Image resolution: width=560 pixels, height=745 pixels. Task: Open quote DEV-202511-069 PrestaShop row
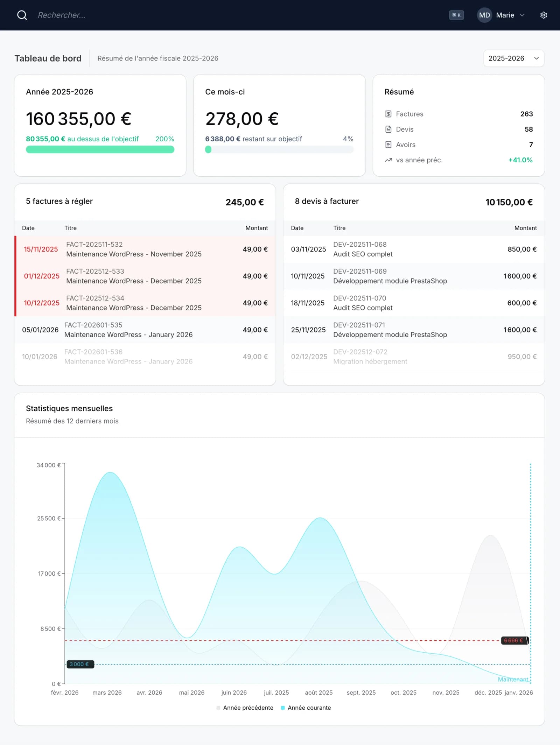[414, 276]
